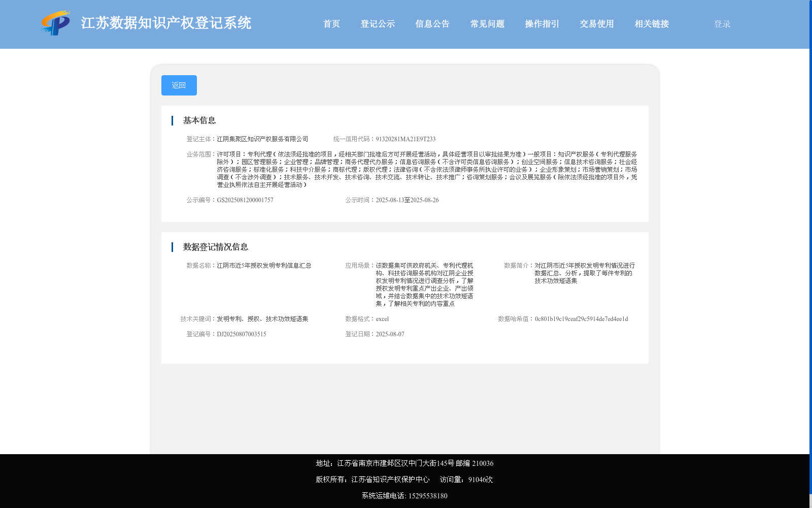Click the 业务范围 description paragraph
The image size is (812, 508).
[x=427, y=170]
